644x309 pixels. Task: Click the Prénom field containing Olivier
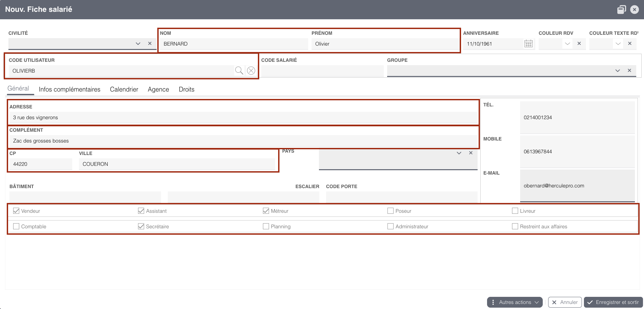pos(385,44)
